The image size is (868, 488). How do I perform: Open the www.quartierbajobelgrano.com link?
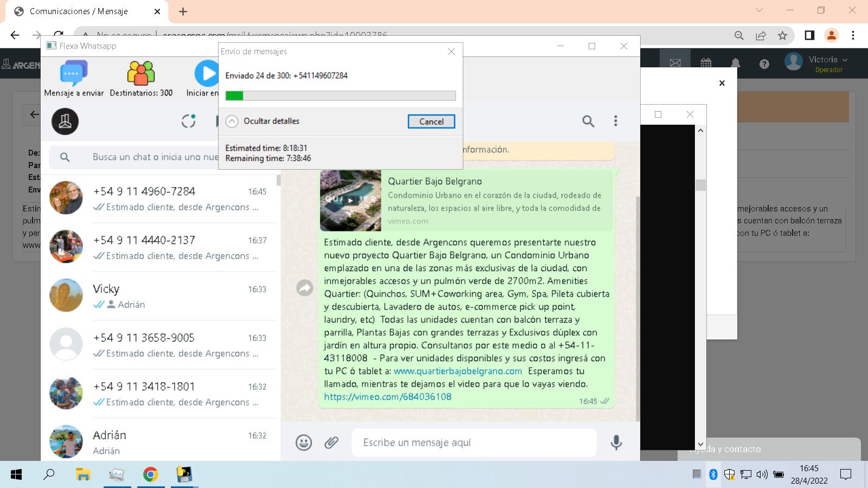[x=458, y=371]
